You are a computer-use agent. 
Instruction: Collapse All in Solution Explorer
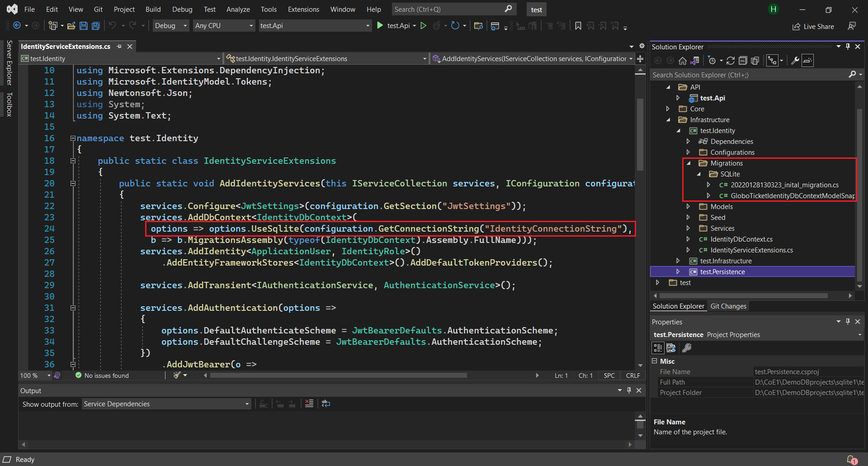point(743,61)
